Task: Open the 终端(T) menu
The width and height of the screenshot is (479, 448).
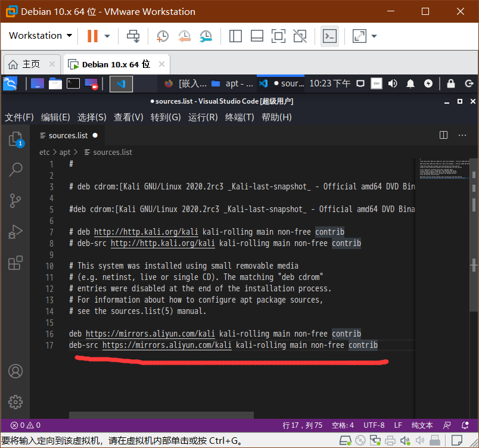Action: [240, 117]
